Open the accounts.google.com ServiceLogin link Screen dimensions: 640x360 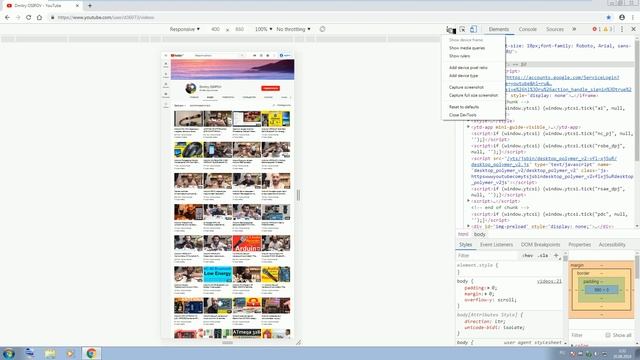pos(569,83)
